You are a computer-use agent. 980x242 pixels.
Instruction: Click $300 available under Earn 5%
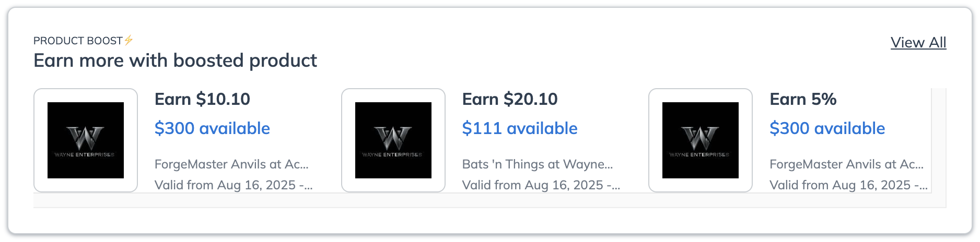(x=827, y=128)
